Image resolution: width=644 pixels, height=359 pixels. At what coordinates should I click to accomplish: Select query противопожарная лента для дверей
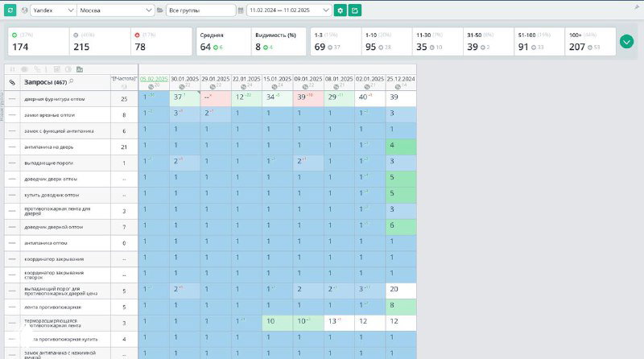coord(57,211)
